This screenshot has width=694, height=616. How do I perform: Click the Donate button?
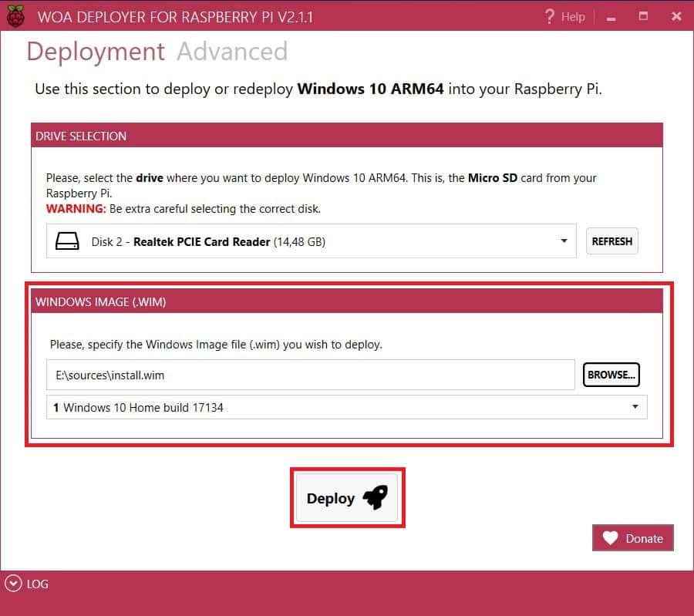point(633,538)
